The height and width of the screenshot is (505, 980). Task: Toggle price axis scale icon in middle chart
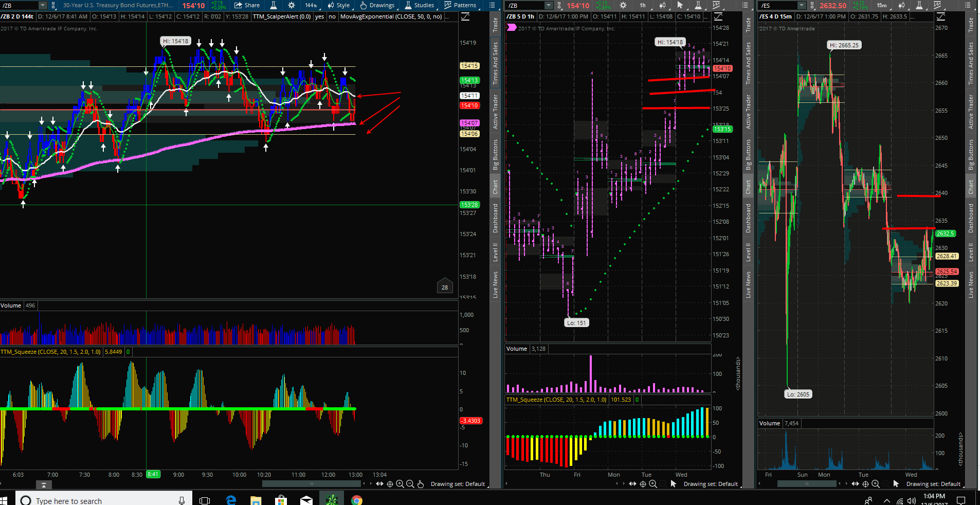[x=718, y=16]
